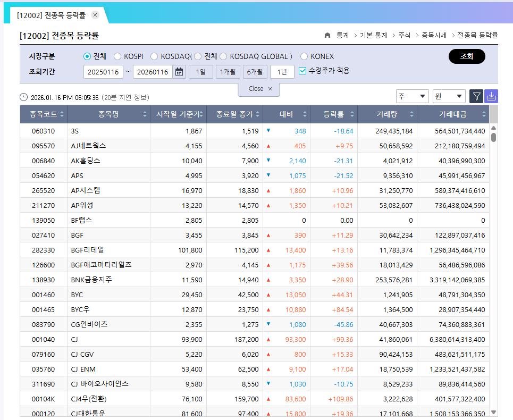
Task: Set period to 1일
Action: (x=200, y=72)
